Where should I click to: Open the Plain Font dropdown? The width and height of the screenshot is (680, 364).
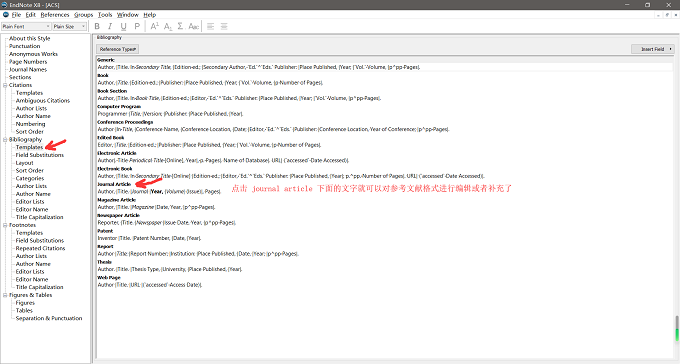click(26, 26)
